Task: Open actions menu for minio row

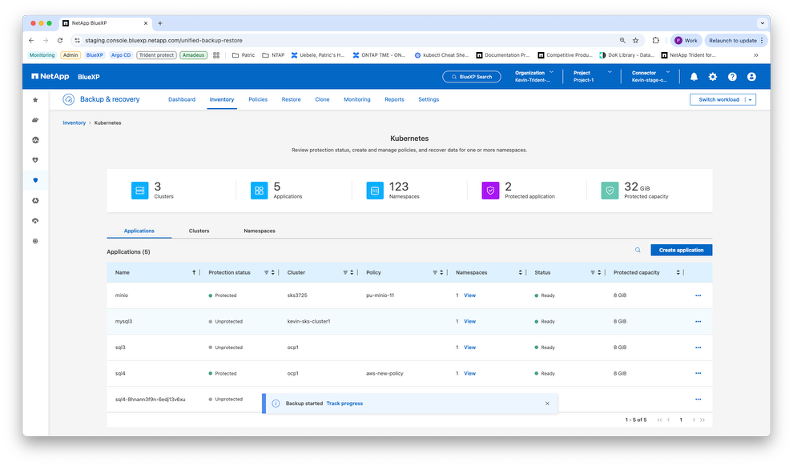Action: [698, 295]
